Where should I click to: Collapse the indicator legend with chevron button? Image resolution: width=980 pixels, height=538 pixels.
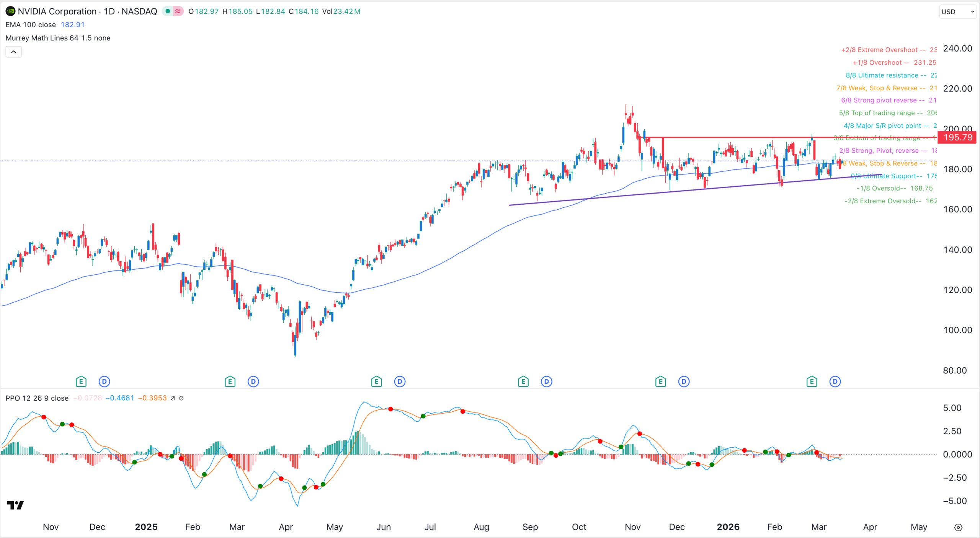pyautogui.click(x=13, y=52)
